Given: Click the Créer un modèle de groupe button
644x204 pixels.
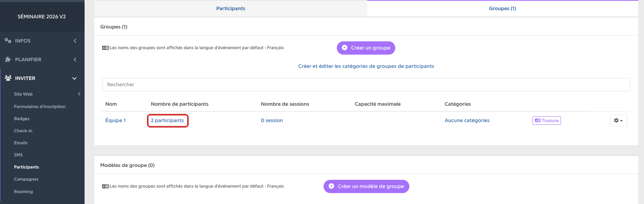Looking at the screenshot, I should click(x=366, y=186).
